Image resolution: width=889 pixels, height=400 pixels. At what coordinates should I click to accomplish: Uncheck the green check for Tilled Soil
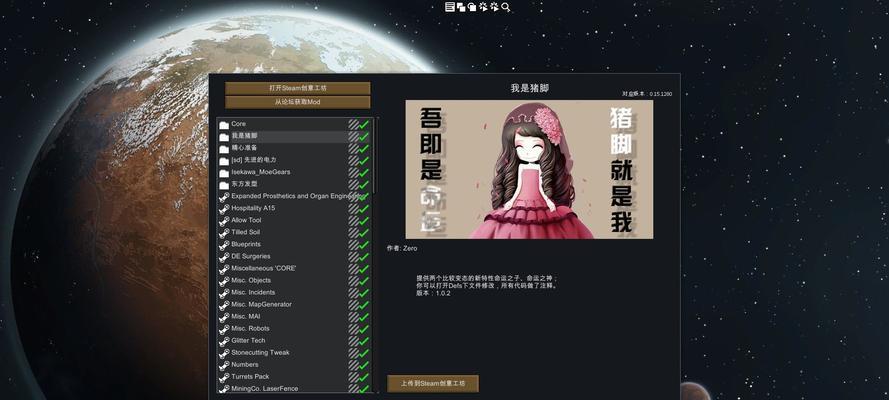(365, 232)
